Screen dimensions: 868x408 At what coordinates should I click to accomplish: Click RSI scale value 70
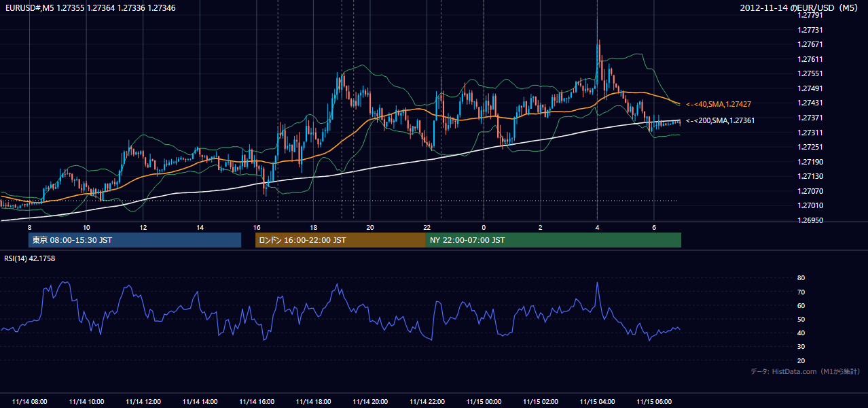(x=801, y=292)
